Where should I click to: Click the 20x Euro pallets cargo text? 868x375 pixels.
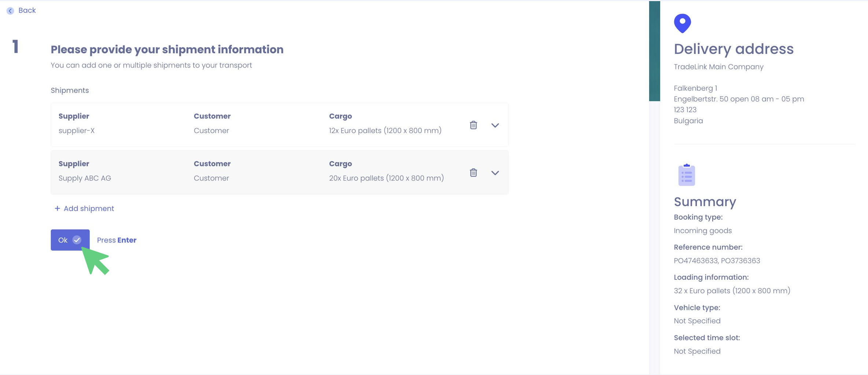coord(386,178)
